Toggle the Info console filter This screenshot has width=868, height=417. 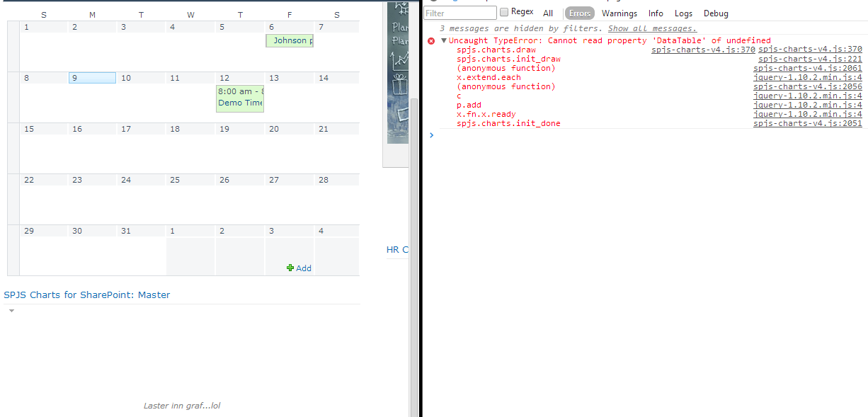[656, 13]
